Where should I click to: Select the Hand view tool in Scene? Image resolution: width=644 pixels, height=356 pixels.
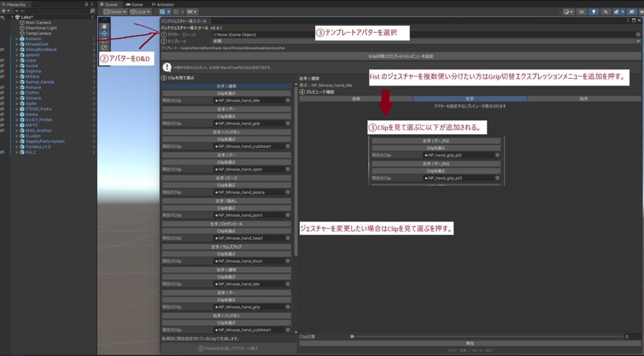(104, 26)
